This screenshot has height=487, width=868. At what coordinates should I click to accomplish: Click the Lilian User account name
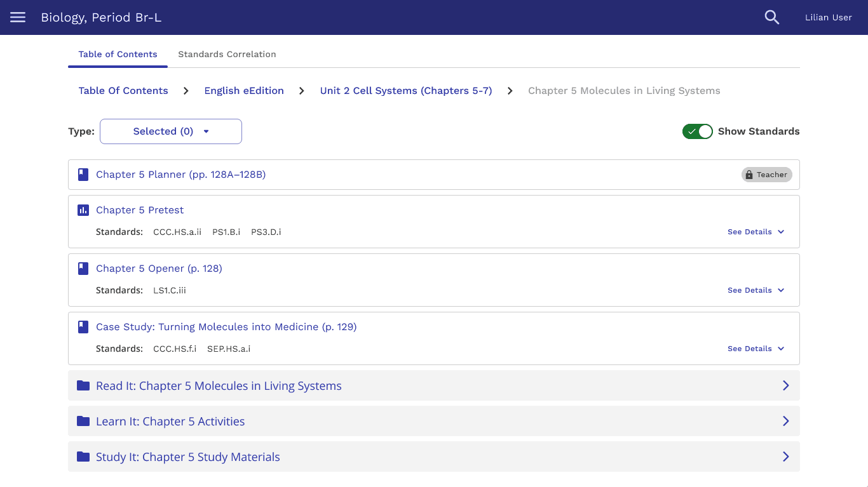(x=828, y=17)
